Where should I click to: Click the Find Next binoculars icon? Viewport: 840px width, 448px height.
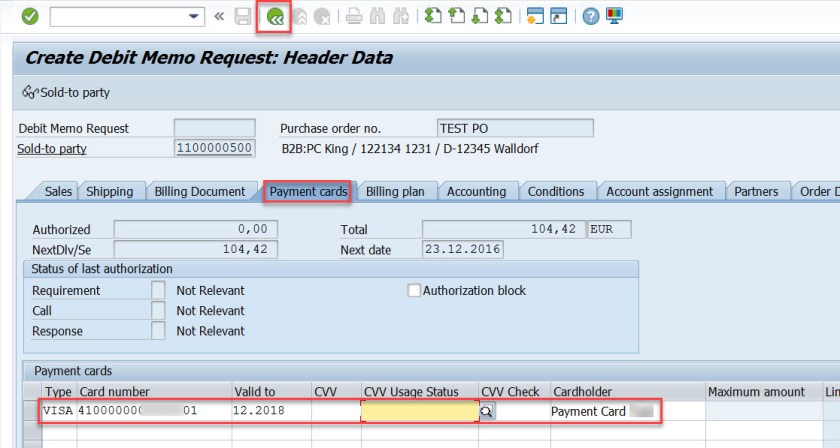401,17
